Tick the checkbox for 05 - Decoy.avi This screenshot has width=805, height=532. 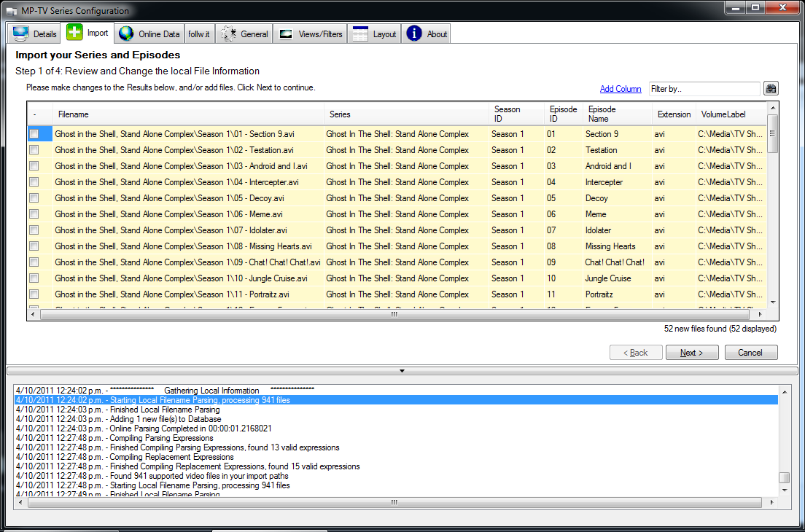pyautogui.click(x=34, y=198)
